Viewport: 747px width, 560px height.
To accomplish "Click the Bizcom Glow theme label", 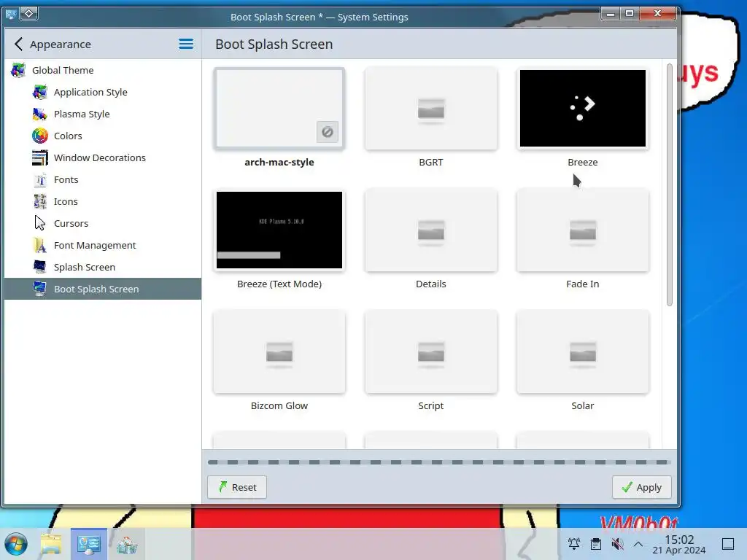I will point(279,405).
